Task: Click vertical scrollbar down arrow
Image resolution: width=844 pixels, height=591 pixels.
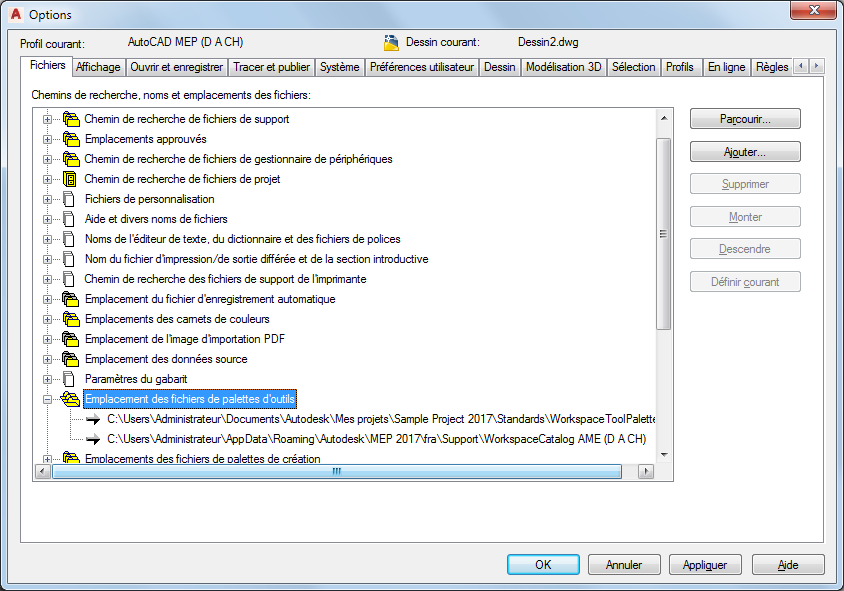Action: point(664,455)
